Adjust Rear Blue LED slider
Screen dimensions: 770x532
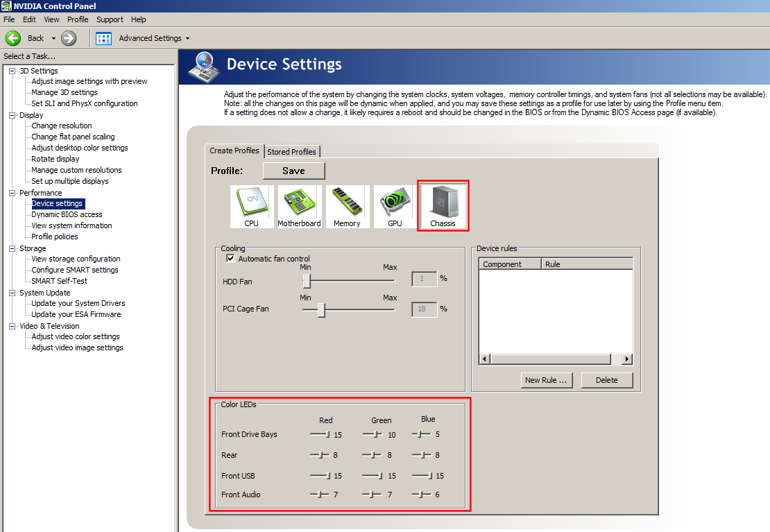click(x=422, y=455)
